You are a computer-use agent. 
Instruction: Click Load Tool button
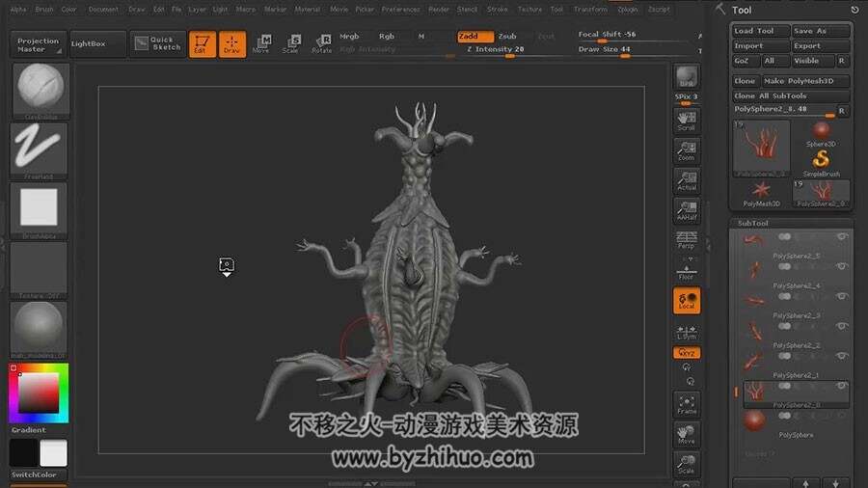pyautogui.click(x=761, y=31)
